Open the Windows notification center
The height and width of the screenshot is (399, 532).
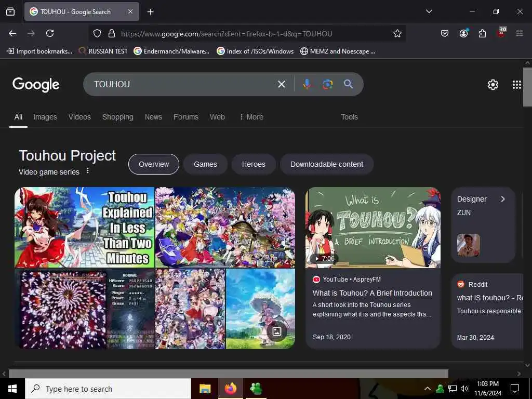(x=515, y=389)
